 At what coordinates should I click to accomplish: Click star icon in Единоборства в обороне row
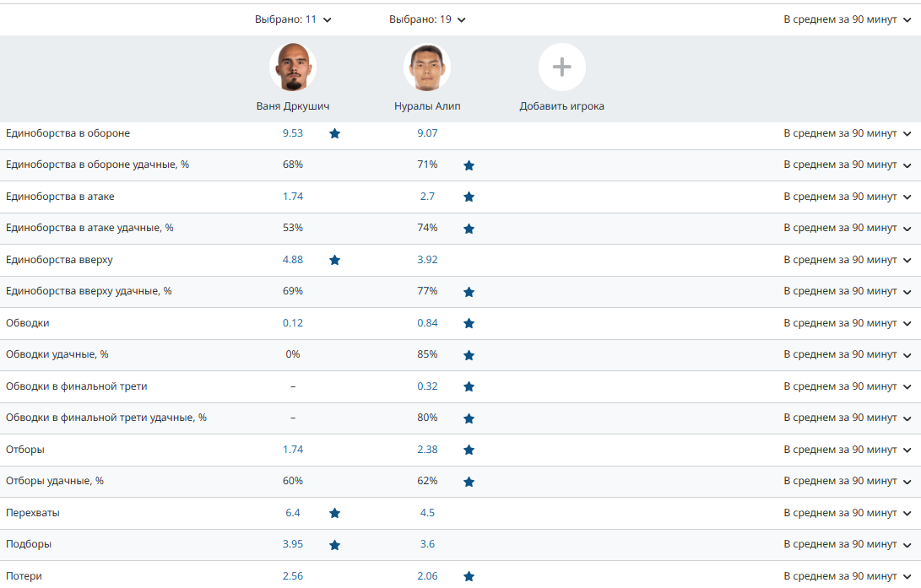(334, 133)
